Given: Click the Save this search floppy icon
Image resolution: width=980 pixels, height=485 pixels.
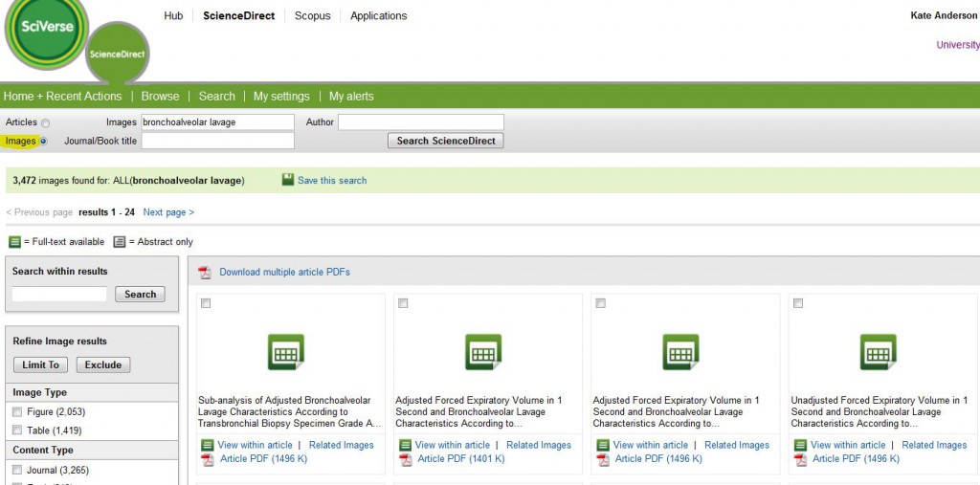Looking at the screenshot, I should pyautogui.click(x=288, y=180).
